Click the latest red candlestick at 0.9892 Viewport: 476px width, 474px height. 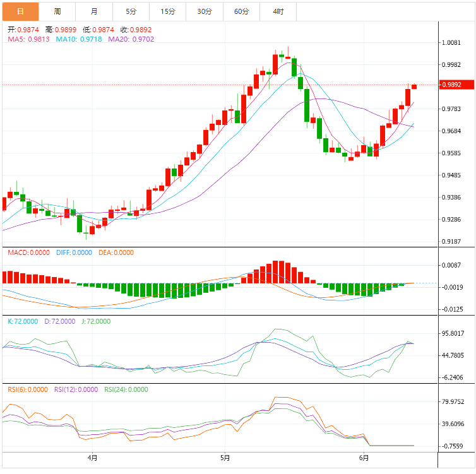(x=414, y=86)
